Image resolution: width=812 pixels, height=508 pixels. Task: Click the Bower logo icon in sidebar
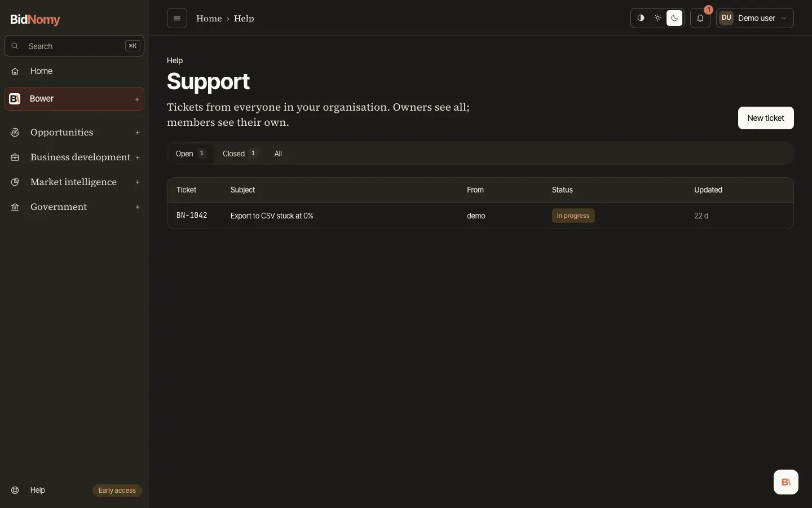coord(15,99)
